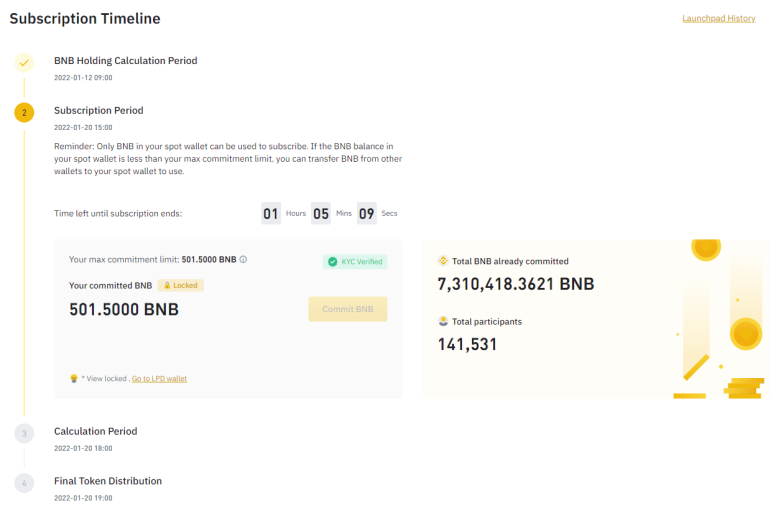Click the Locked padlock badge

pyautogui.click(x=180, y=286)
